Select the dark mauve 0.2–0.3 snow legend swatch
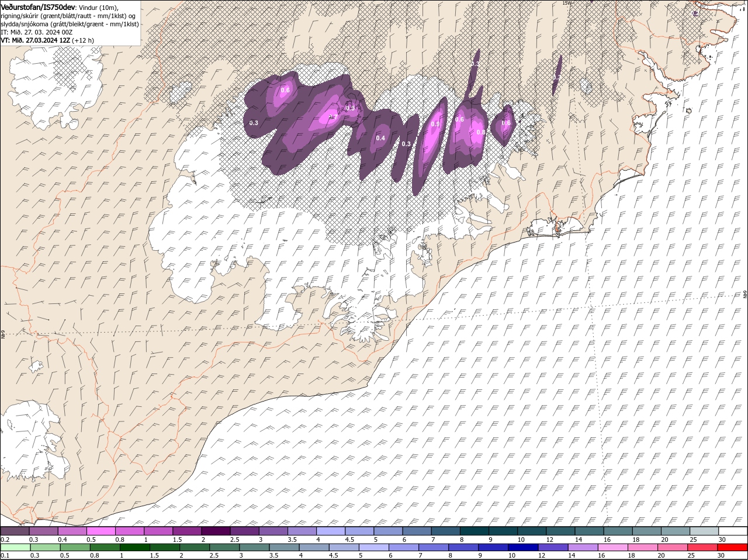 click(x=15, y=531)
